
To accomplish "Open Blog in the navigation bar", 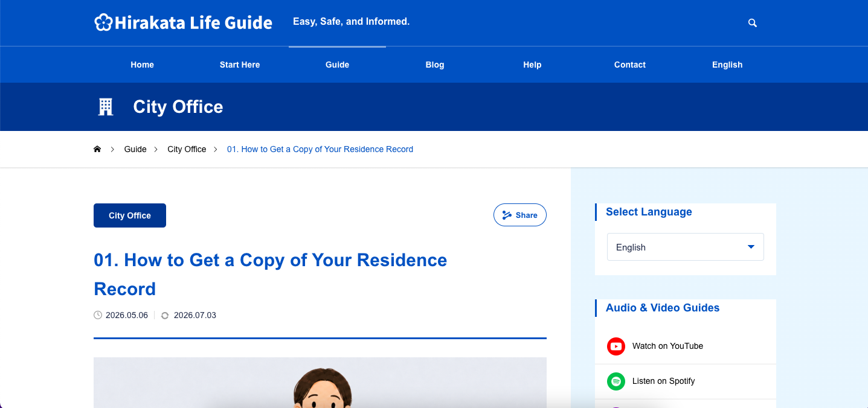I will [435, 65].
